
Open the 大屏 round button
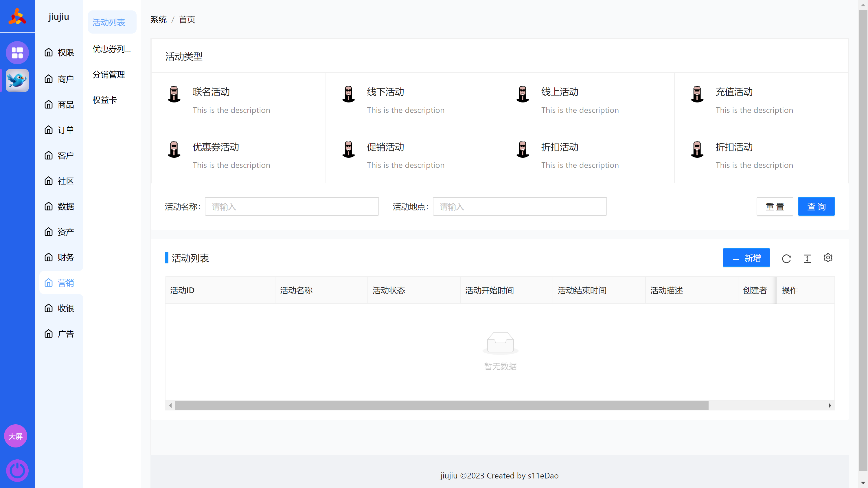point(16,436)
